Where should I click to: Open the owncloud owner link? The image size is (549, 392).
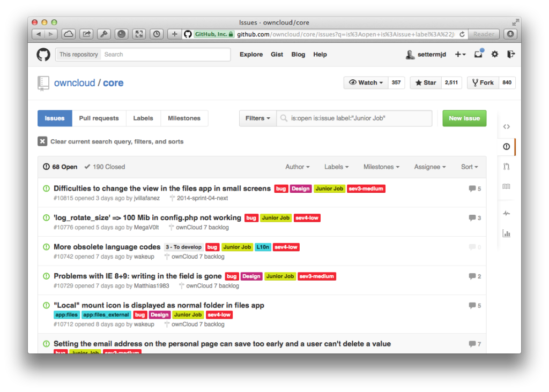click(75, 83)
